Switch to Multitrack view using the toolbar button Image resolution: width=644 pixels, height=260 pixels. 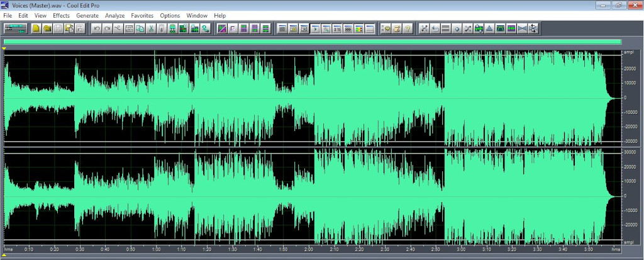[16, 29]
